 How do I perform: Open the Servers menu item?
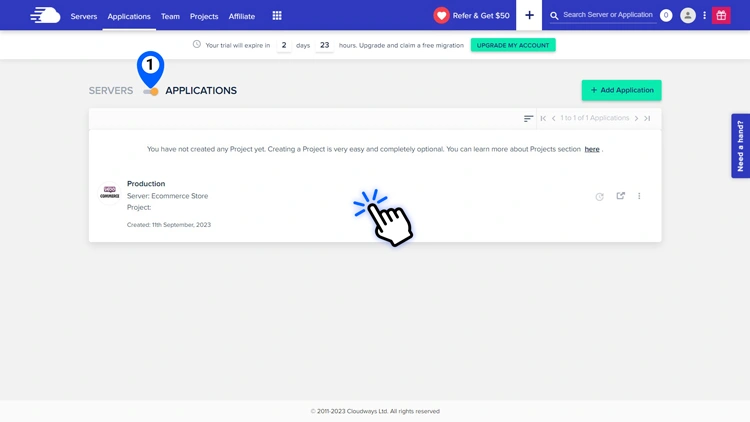tap(84, 16)
